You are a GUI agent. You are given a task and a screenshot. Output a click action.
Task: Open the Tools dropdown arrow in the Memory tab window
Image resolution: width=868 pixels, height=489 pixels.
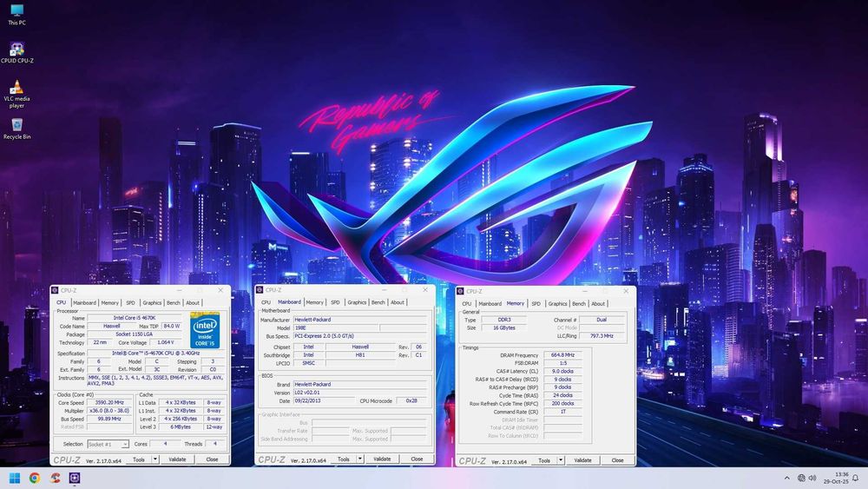561,460
